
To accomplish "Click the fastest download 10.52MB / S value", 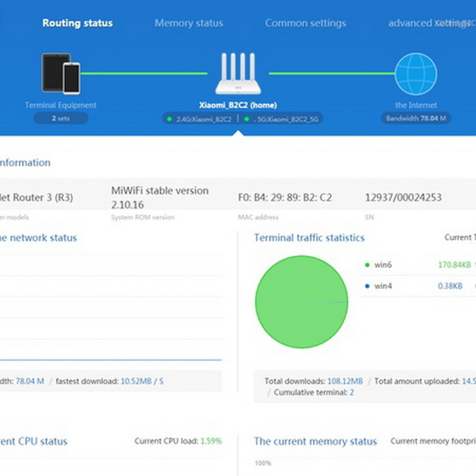I will [x=142, y=381].
